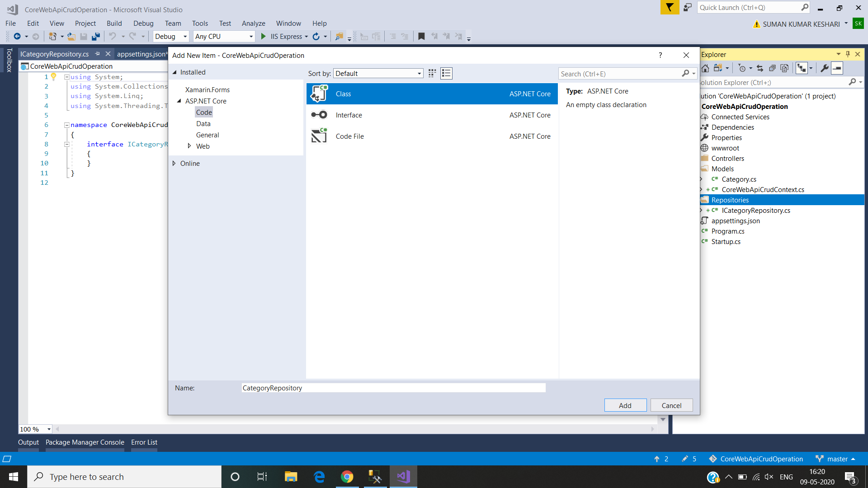Click the New Project toolbar icon
Screen dimensions: 868x488
pos(52,37)
